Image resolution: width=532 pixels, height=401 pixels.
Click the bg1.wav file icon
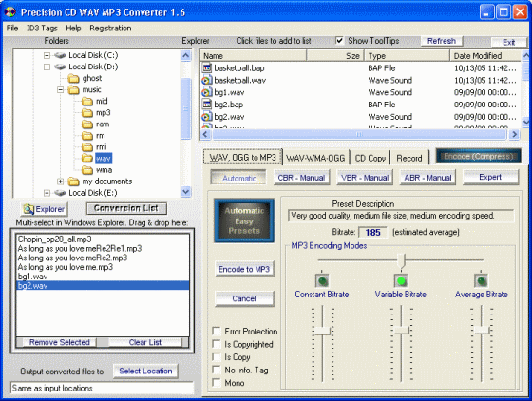pos(207,92)
